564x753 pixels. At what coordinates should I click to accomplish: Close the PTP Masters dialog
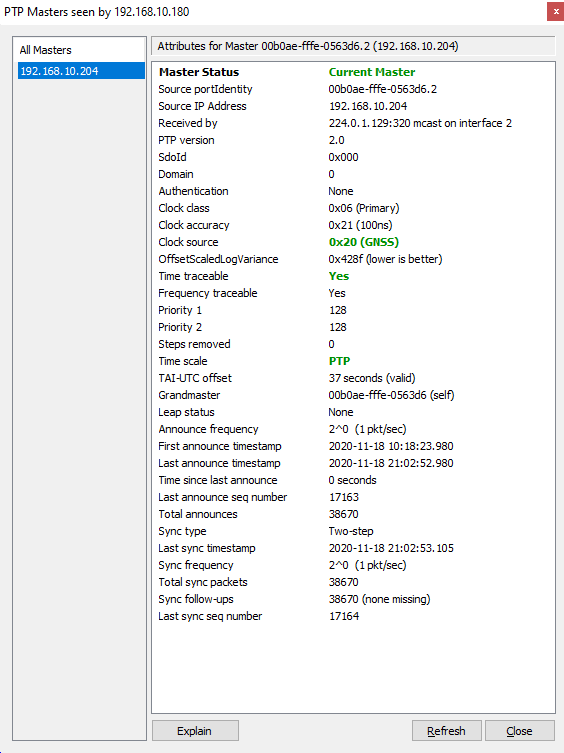[519, 731]
